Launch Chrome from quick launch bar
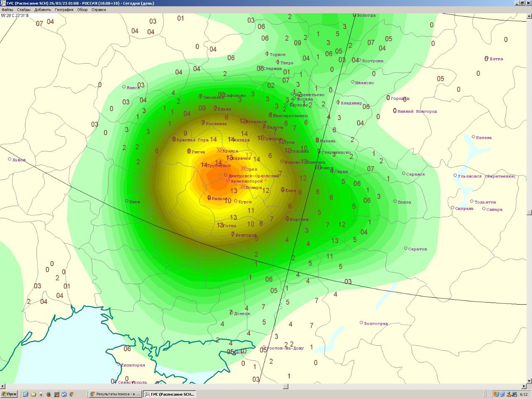 coord(71,394)
